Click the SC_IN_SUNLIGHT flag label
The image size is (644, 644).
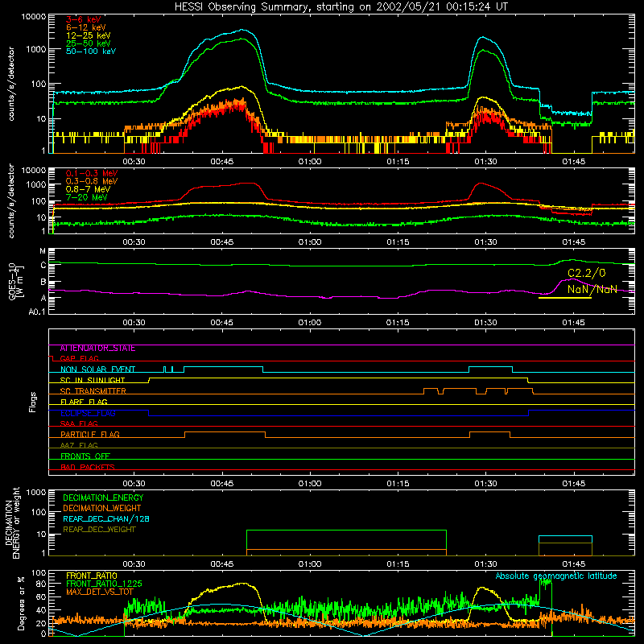93,380
